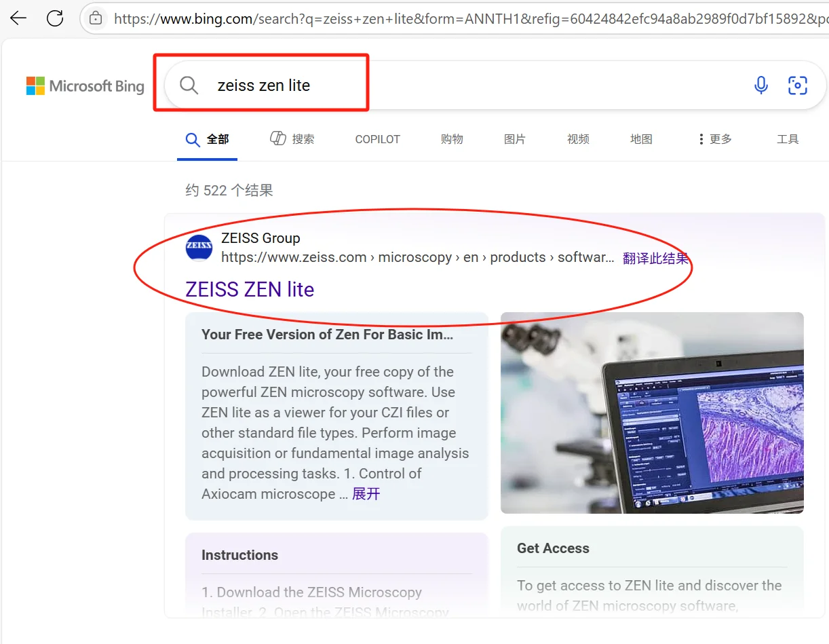Open the ZEISS ZEN lite result link
The height and width of the screenshot is (644, 829).
[249, 289]
